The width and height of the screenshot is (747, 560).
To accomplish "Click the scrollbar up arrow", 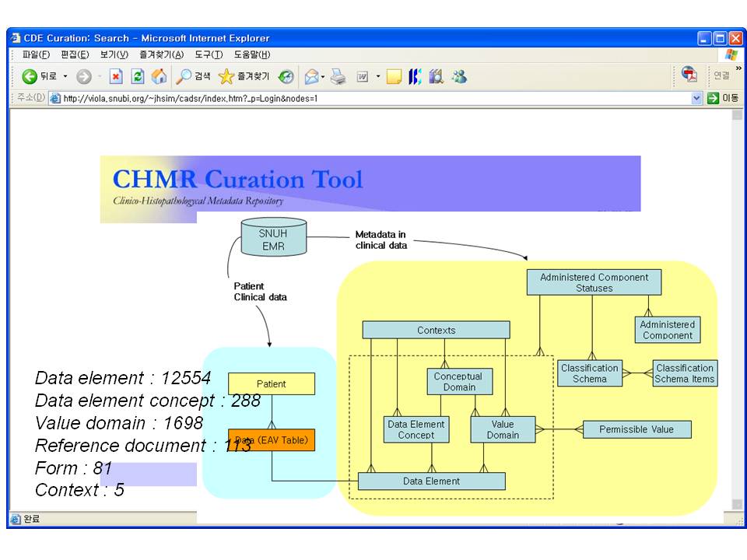I will pyautogui.click(x=737, y=115).
